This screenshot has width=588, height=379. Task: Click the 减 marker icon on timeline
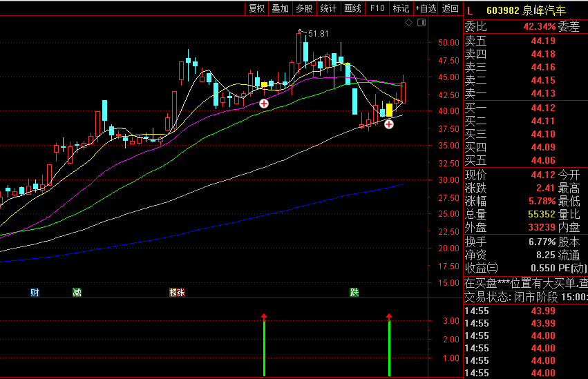[x=77, y=293]
